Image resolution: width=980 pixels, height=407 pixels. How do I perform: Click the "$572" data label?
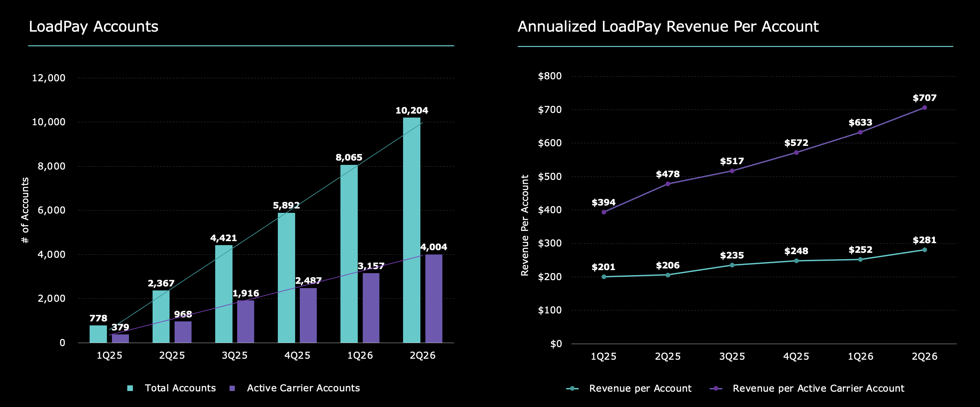click(x=796, y=143)
